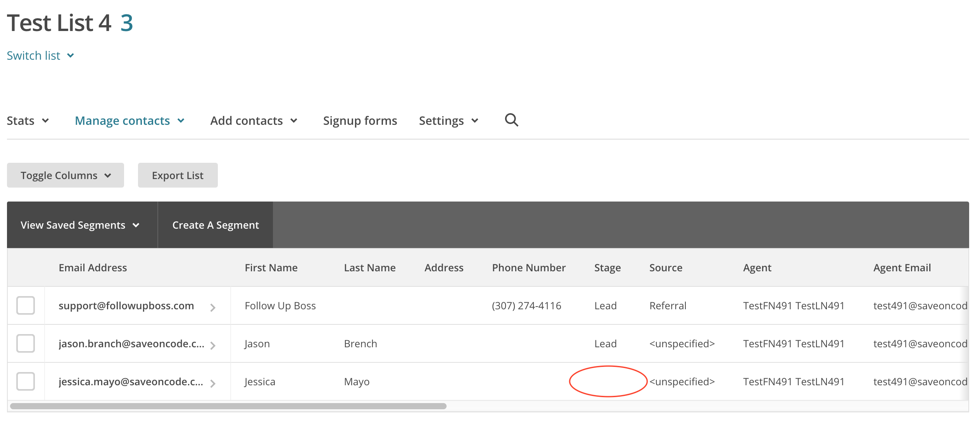Open the Stats menu
Screen dimensions: 980x424
28,121
